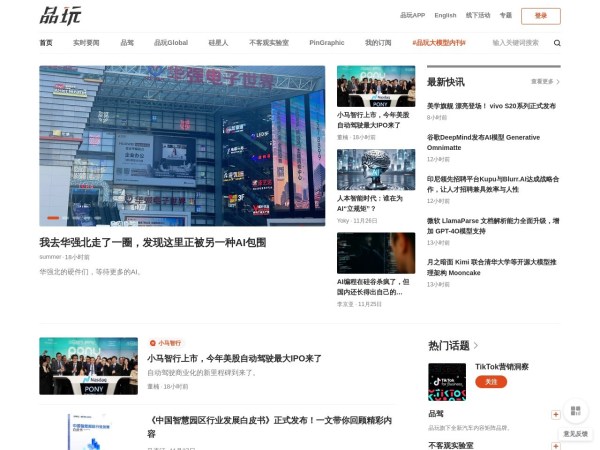Click the 品玩 logo
This screenshot has height=450, width=600.
coord(60,15)
